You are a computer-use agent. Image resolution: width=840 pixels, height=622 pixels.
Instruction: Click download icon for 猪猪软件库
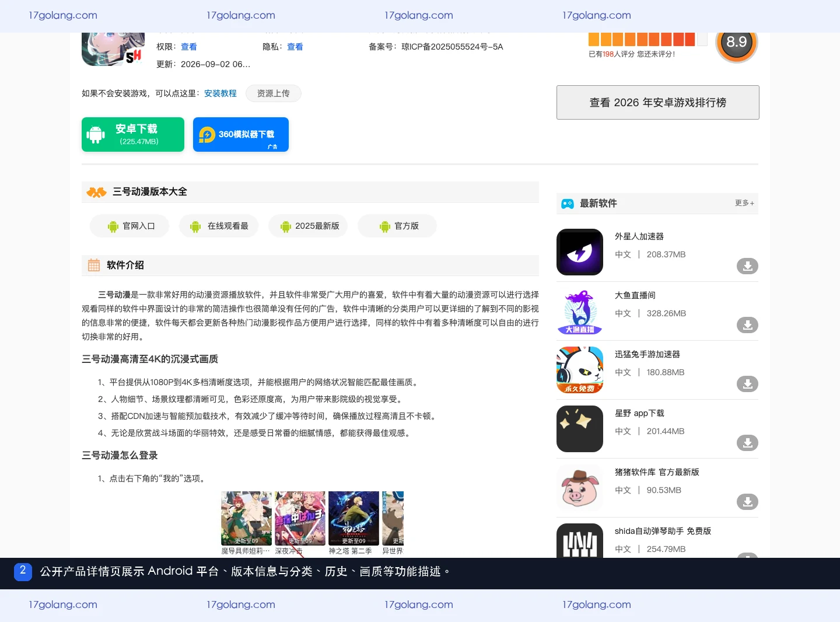pyautogui.click(x=747, y=502)
